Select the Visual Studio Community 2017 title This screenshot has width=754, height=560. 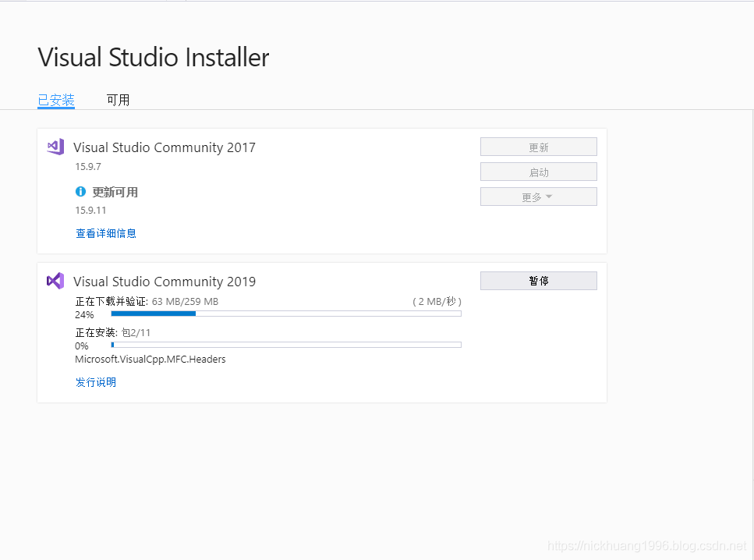(165, 147)
